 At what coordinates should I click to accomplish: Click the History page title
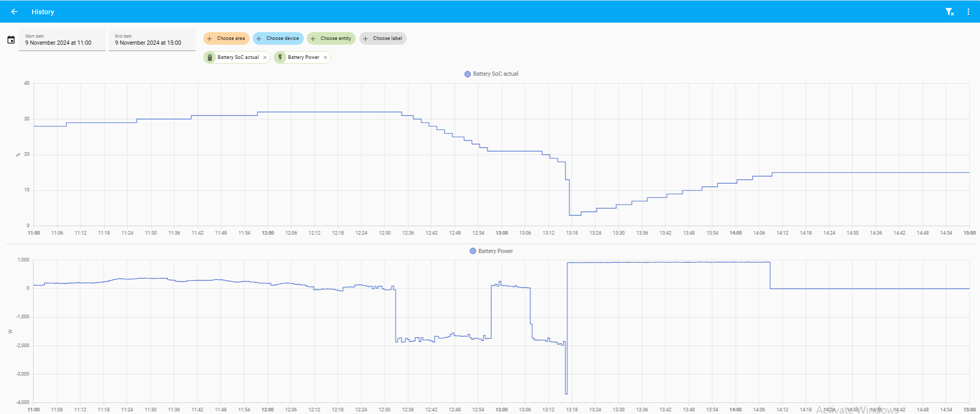[43, 12]
